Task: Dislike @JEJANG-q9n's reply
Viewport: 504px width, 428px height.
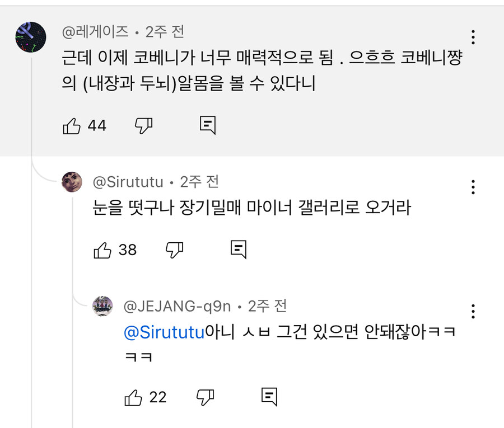Action: [206, 398]
